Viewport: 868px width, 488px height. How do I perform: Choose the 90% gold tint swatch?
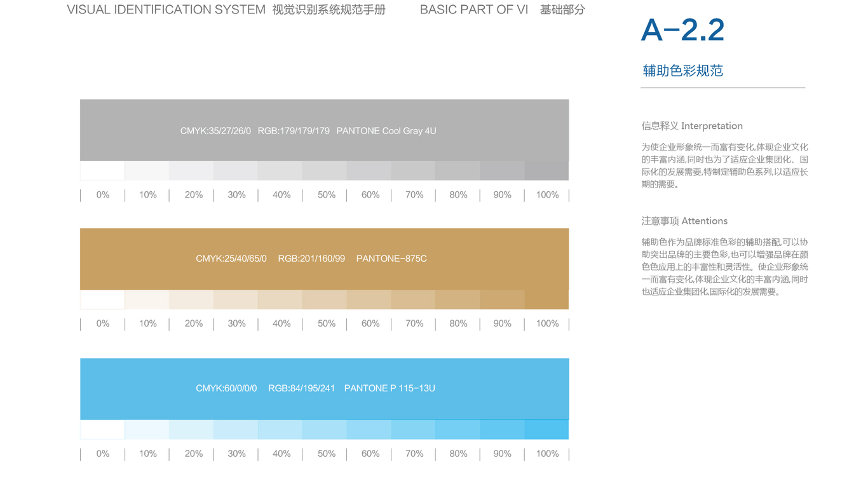(503, 299)
